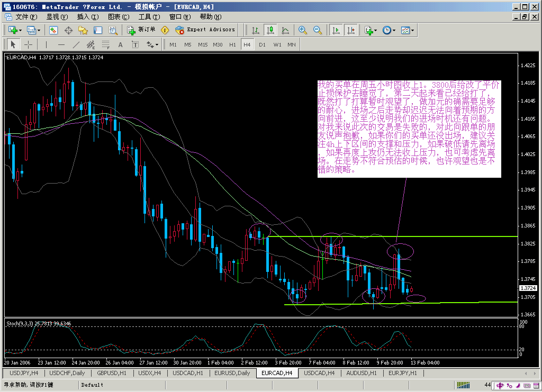The image size is (542, 392).
Task: Select the text label tool
Action: tap(135, 44)
